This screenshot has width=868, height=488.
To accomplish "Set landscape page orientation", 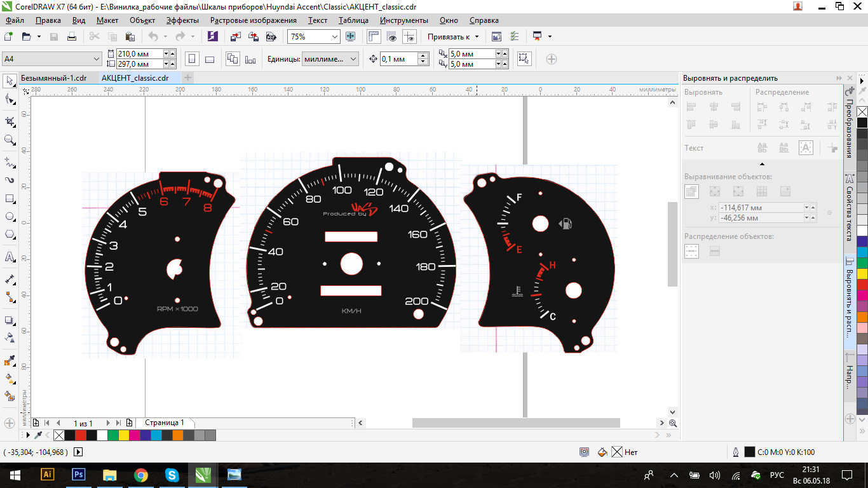I will 210,59.
